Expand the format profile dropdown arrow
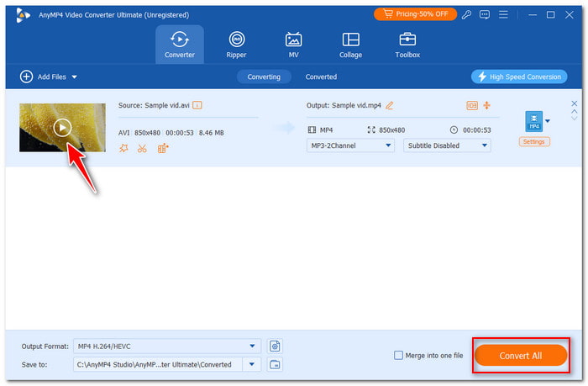 (548, 121)
